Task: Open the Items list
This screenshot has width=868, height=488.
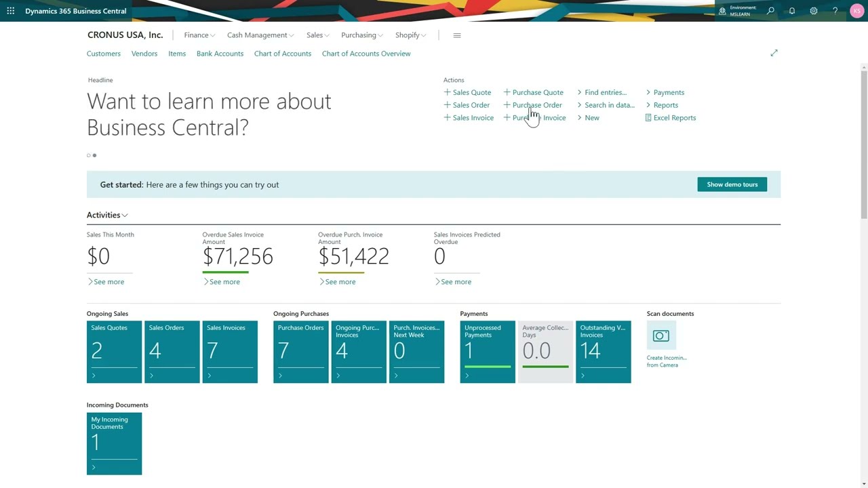Action: tap(177, 54)
